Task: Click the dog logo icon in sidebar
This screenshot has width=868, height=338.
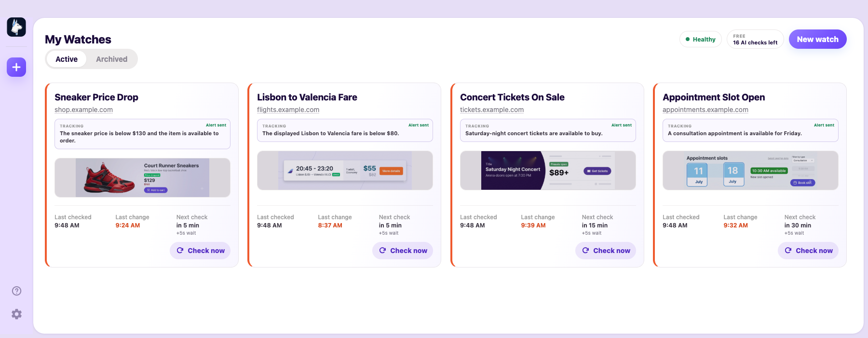Action: click(x=16, y=27)
